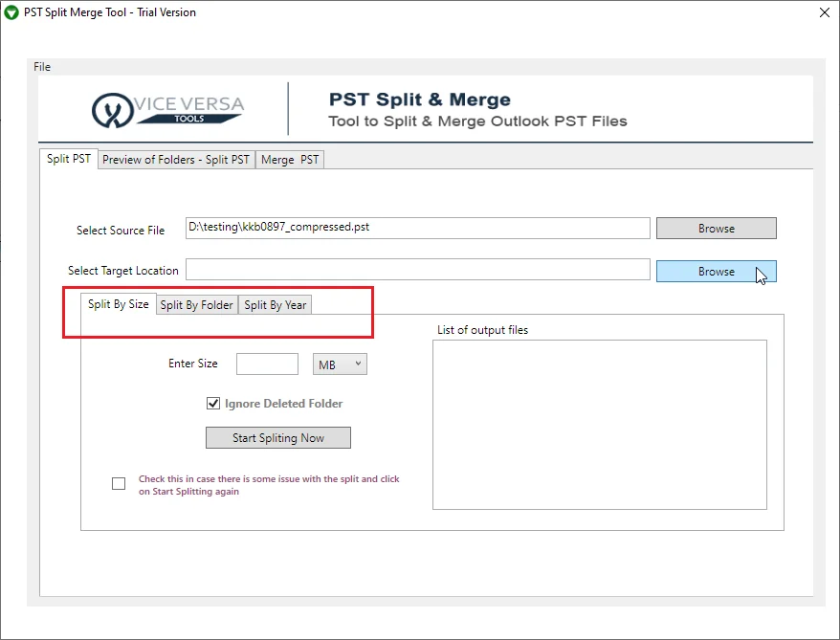Image resolution: width=840 pixels, height=640 pixels.
Task: Open Preview of Folders - Split PST tab
Action: click(x=176, y=160)
